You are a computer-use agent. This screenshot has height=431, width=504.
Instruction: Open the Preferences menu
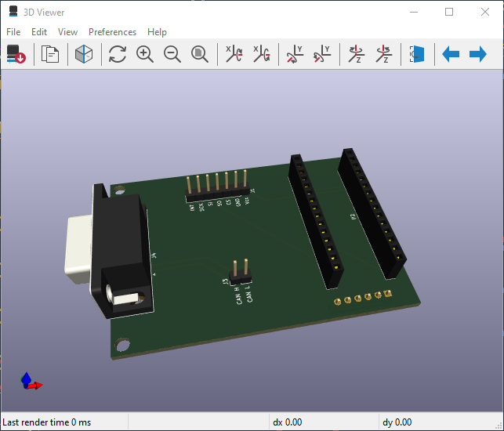112,32
